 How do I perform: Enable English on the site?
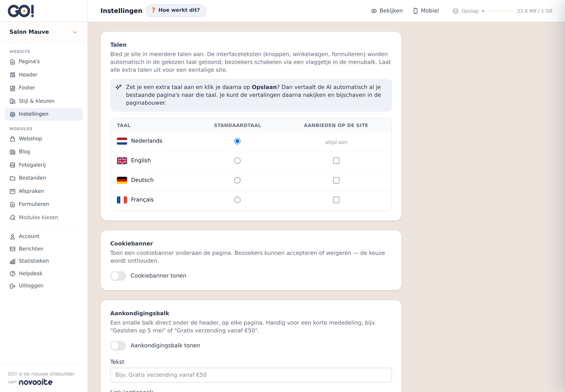coord(336,161)
